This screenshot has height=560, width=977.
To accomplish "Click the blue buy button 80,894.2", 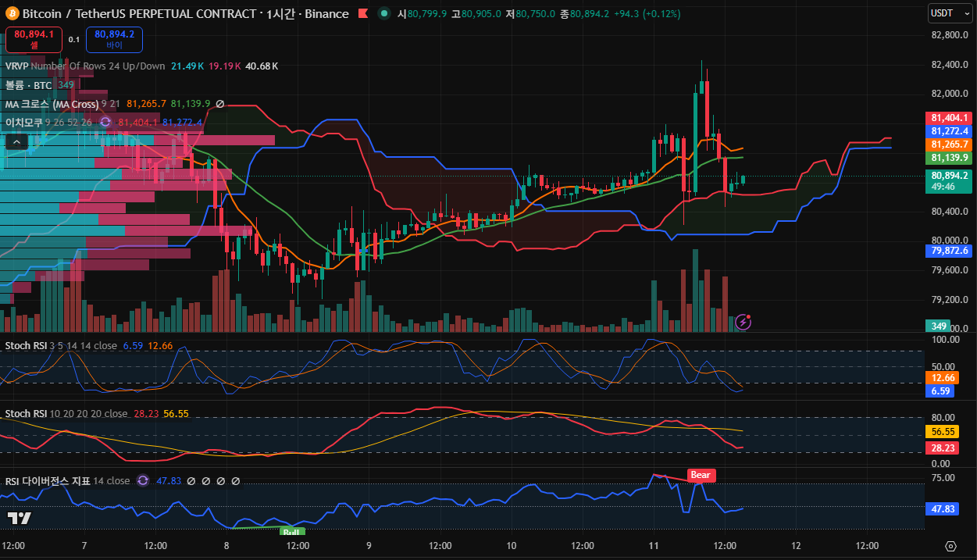I will point(115,39).
